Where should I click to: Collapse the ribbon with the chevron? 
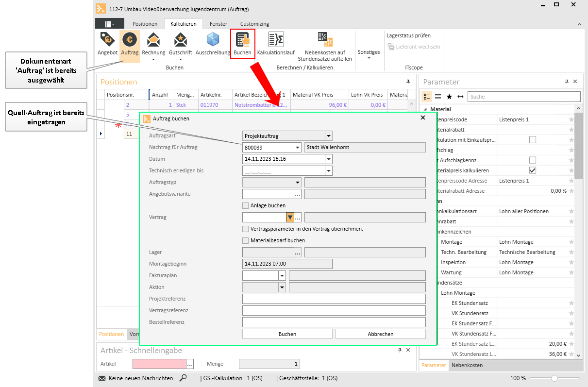[579, 24]
